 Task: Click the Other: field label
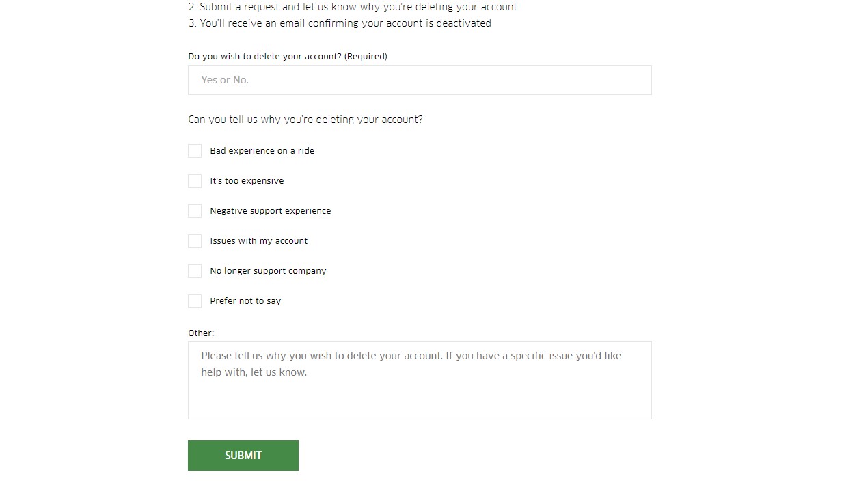pos(201,333)
